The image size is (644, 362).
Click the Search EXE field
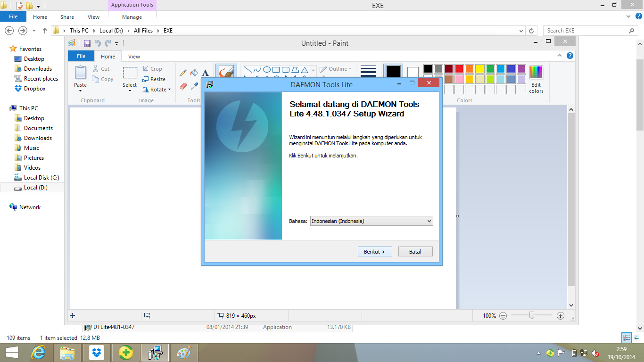click(x=591, y=31)
